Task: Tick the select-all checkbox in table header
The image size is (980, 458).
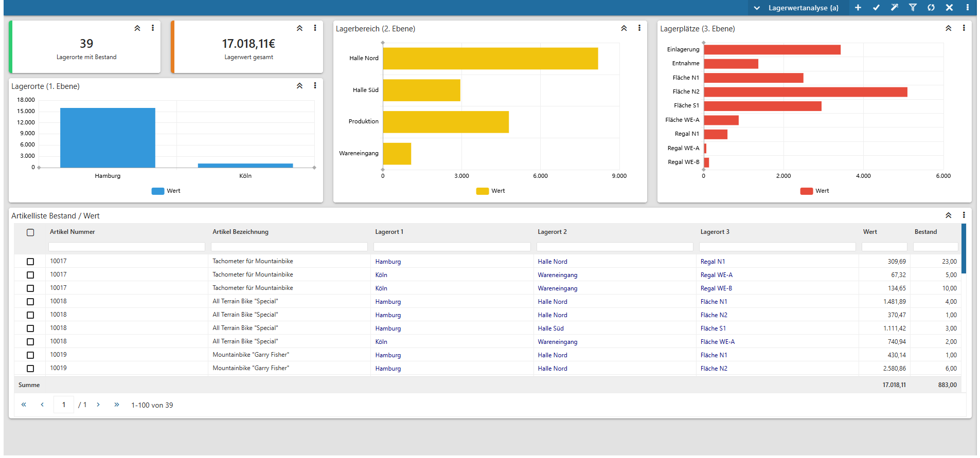Action: (x=30, y=232)
